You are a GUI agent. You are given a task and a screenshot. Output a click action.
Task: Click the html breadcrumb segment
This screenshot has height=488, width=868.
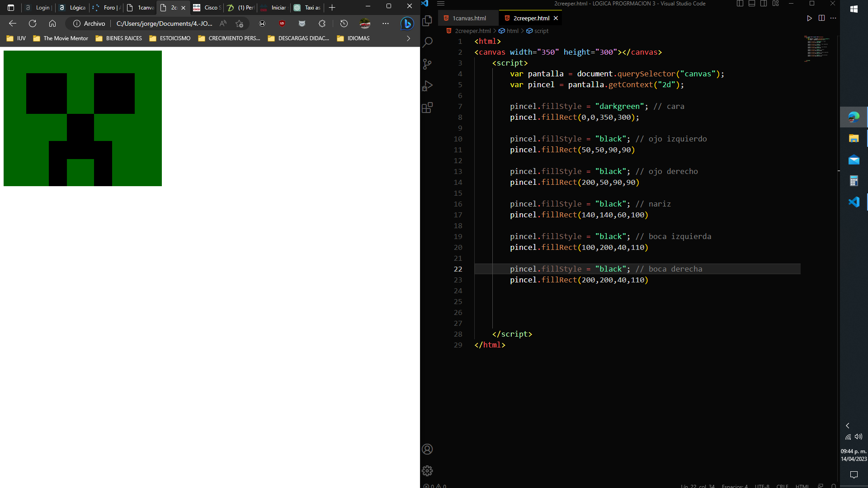[513, 31]
